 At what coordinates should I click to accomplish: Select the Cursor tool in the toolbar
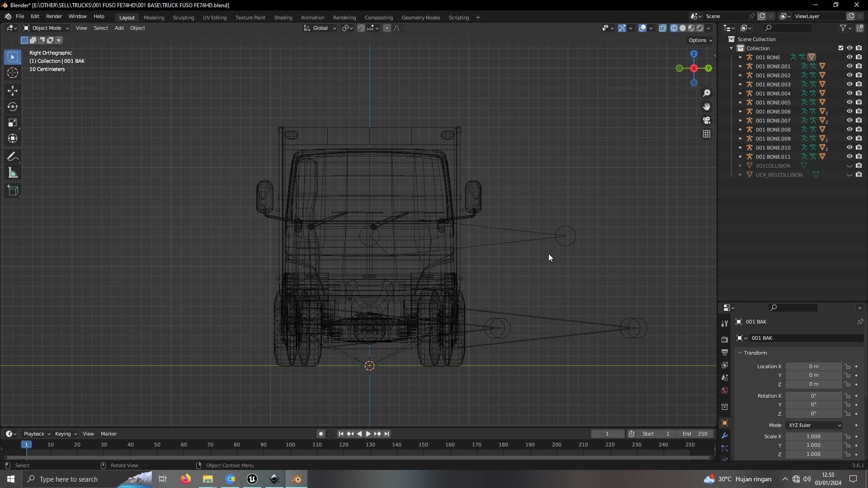coord(13,73)
